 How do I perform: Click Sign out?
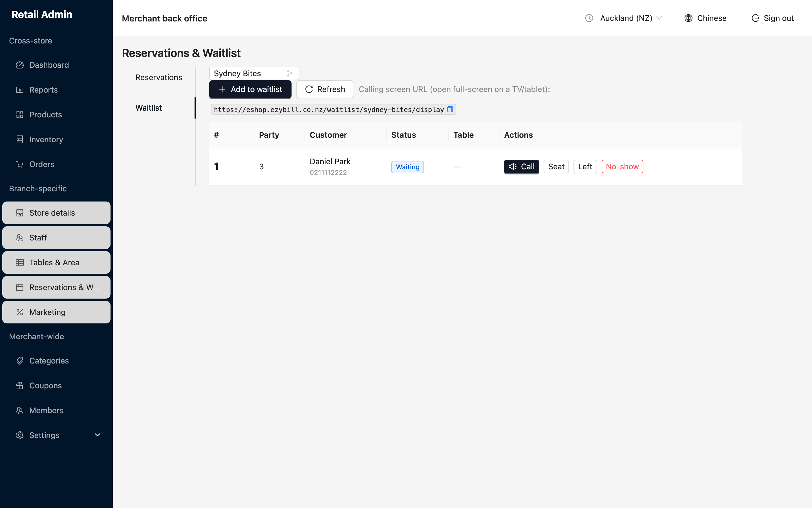coord(773,18)
